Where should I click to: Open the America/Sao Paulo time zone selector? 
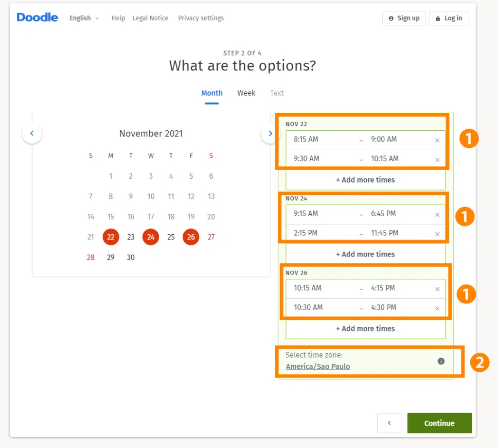(318, 366)
